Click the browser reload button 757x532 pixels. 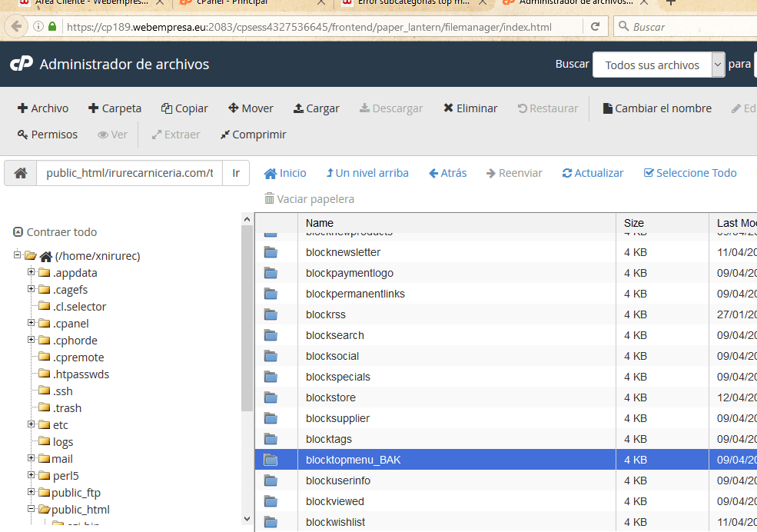(x=596, y=27)
